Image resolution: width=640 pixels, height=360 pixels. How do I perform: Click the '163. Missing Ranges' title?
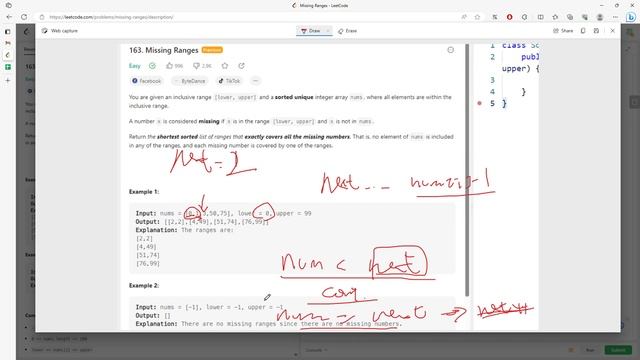[x=164, y=50]
